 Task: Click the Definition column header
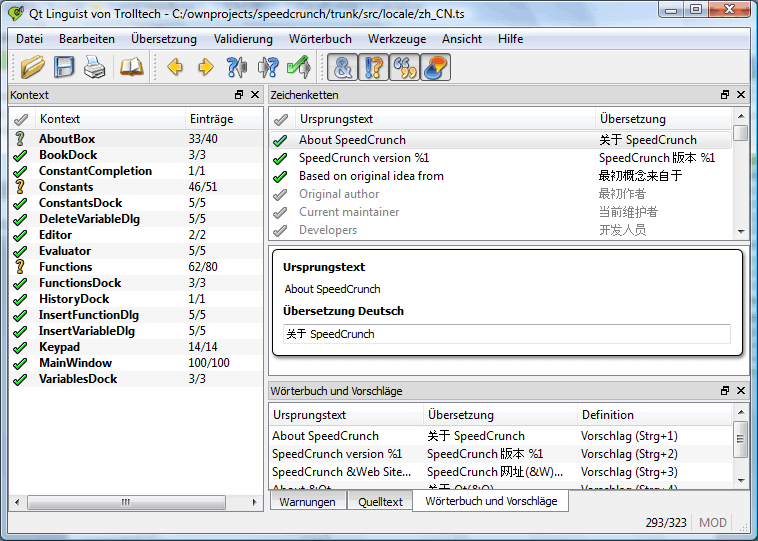click(655, 415)
